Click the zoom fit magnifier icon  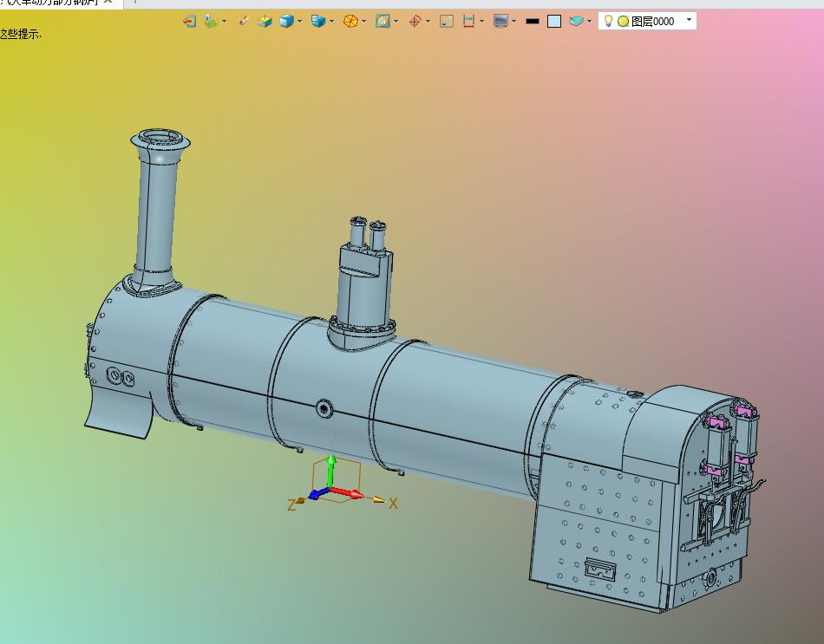point(383,21)
